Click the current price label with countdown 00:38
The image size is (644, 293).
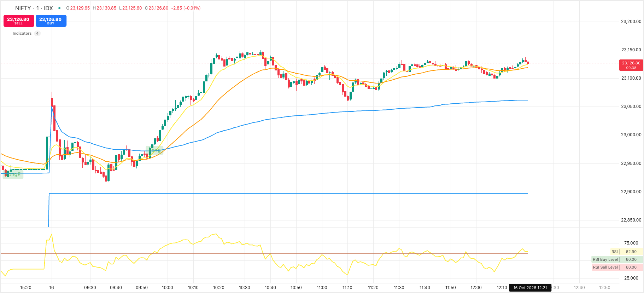(631, 65)
